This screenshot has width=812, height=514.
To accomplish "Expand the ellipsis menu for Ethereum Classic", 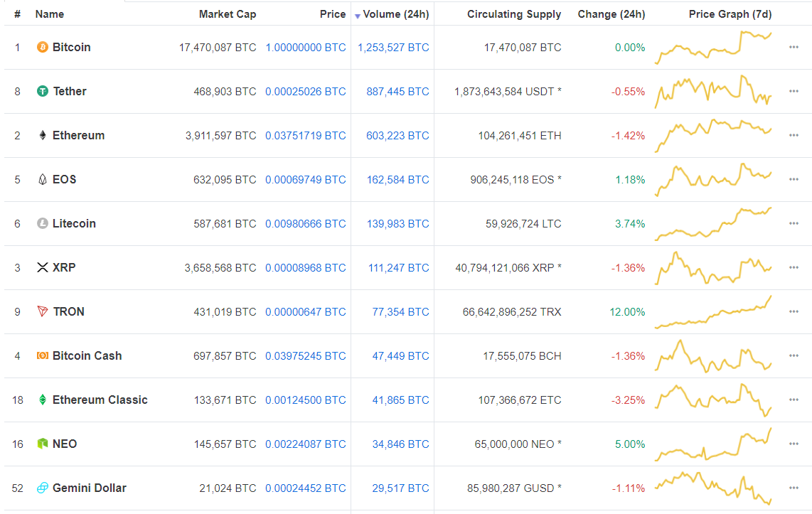I will (794, 400).
